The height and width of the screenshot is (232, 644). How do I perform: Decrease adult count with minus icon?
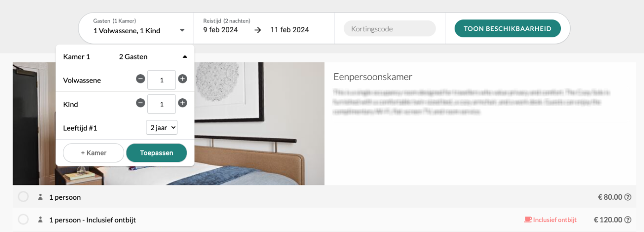[140, 79]
